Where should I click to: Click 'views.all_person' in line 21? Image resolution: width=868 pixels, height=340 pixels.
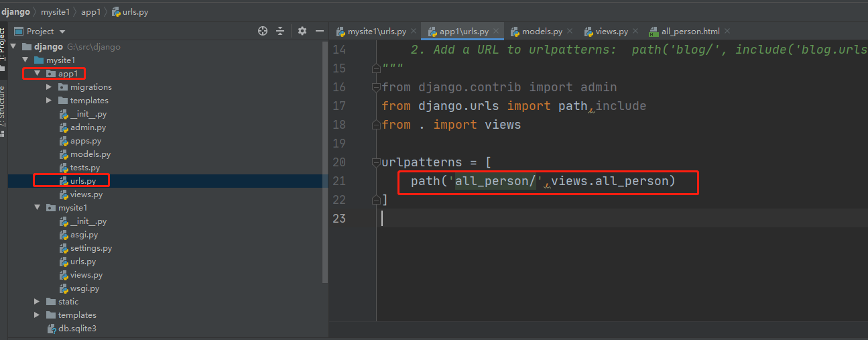pyautogui.click(x=610, y=181)
